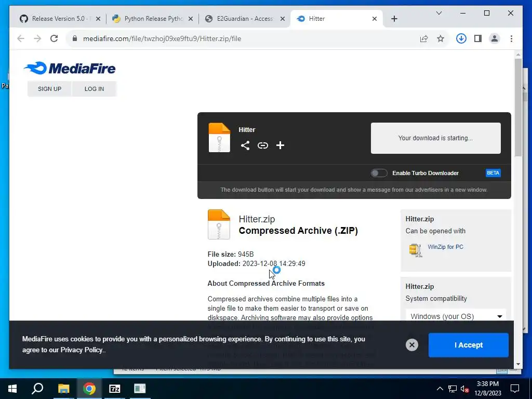Viewport: 532px width, 399px height.
Task: Expand the tab search chevron
Action: (438, 13)
